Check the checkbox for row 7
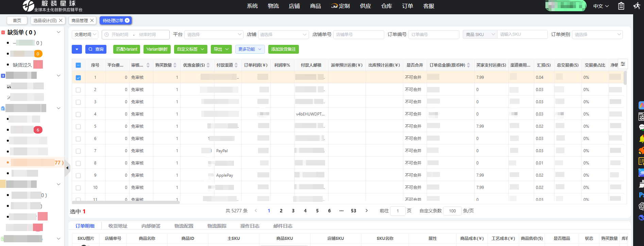 point(78,151)
